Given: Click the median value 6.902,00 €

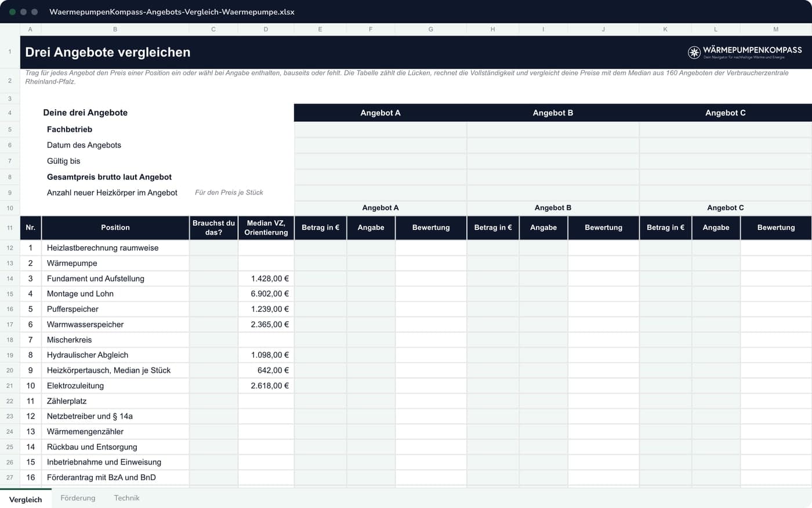Looking at the screenshot, I should 266,294.
